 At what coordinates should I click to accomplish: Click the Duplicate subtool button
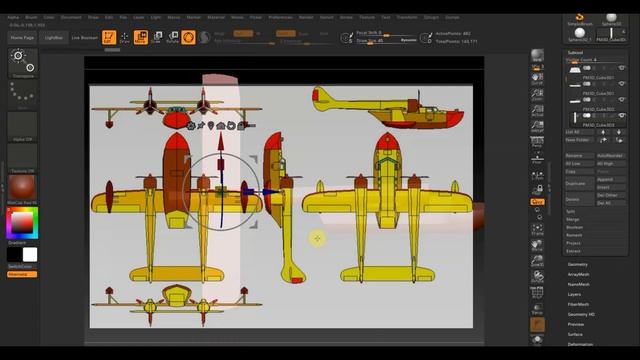580,183
